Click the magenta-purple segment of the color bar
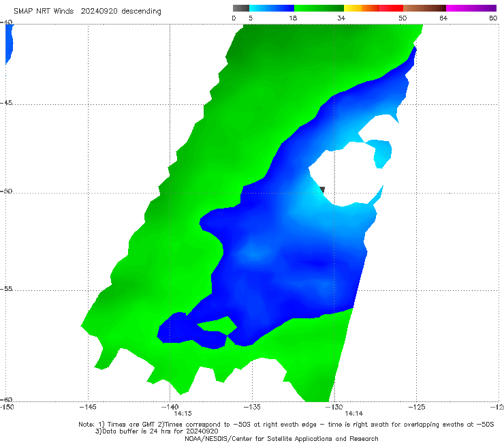Screen dimensions: 504x443 pyautogui.click(x=471, y=8)
